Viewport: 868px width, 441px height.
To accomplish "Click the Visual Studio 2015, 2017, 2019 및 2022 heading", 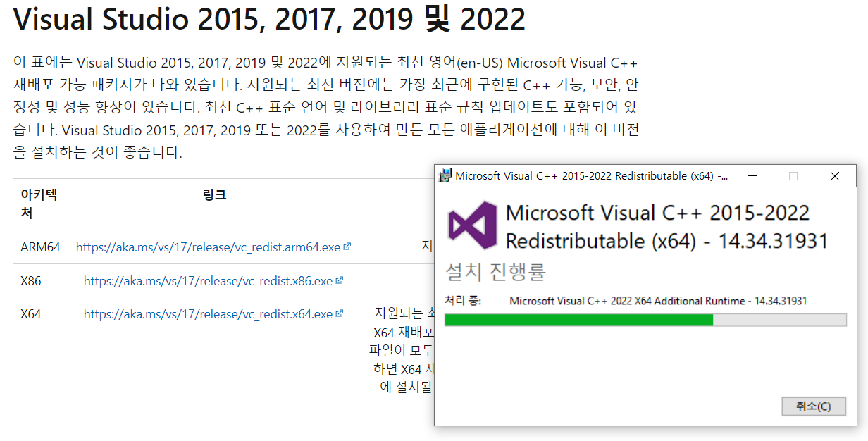I will tap(269, 20).
